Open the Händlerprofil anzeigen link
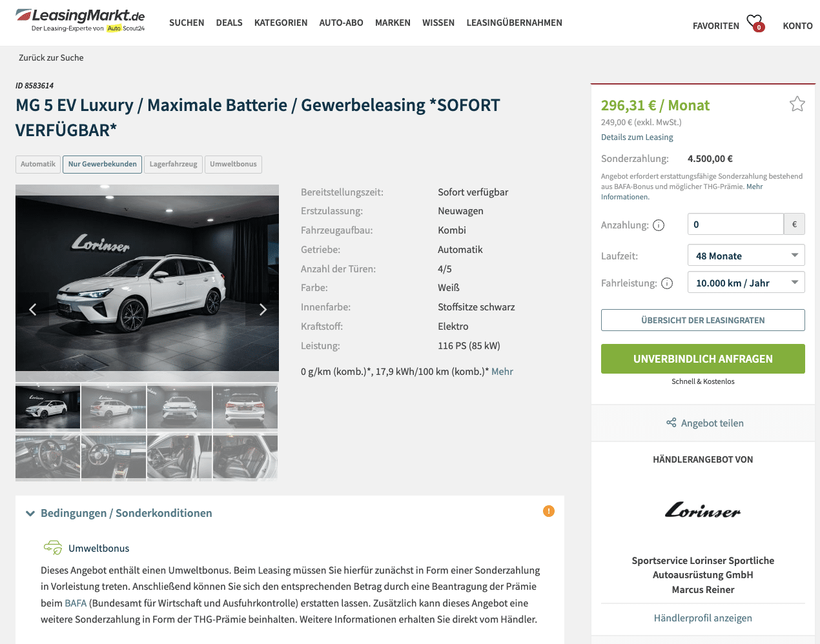Viewport: 820px width, 644px height. [x=703, y=618]
